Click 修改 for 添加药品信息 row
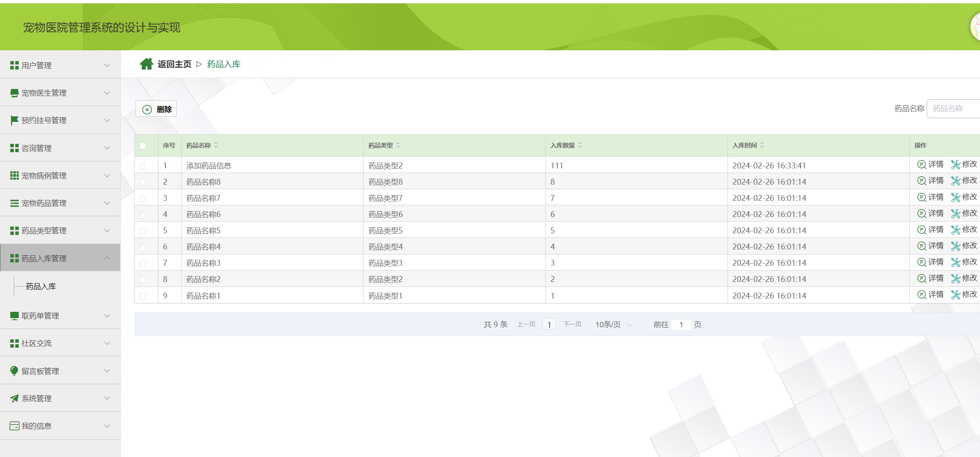The height and width of the screenshot is (457, 980). point(964,165)
